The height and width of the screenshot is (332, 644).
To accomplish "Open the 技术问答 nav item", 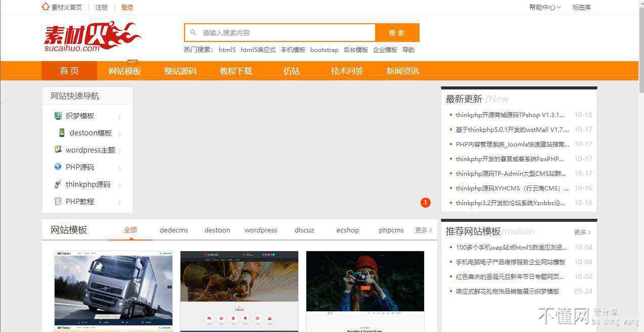I will click(x=347, y=71).
